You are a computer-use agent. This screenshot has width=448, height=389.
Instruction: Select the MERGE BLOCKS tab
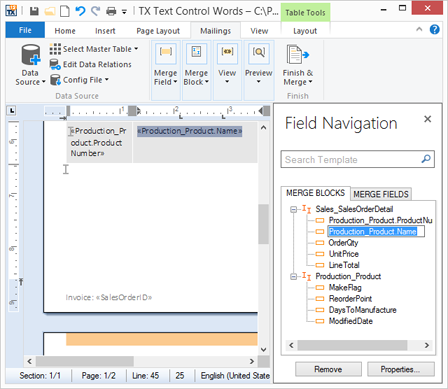click(x=315, y=193)
